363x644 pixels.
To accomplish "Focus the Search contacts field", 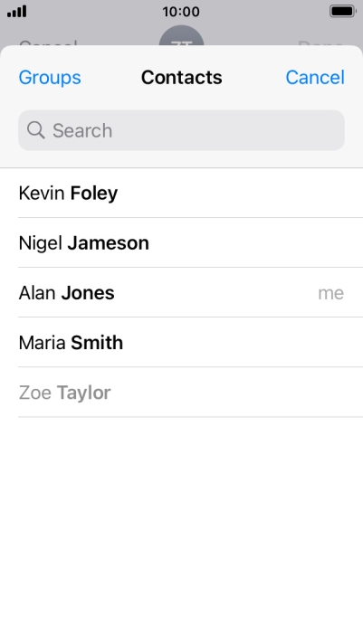I will (x=181, y=130).
